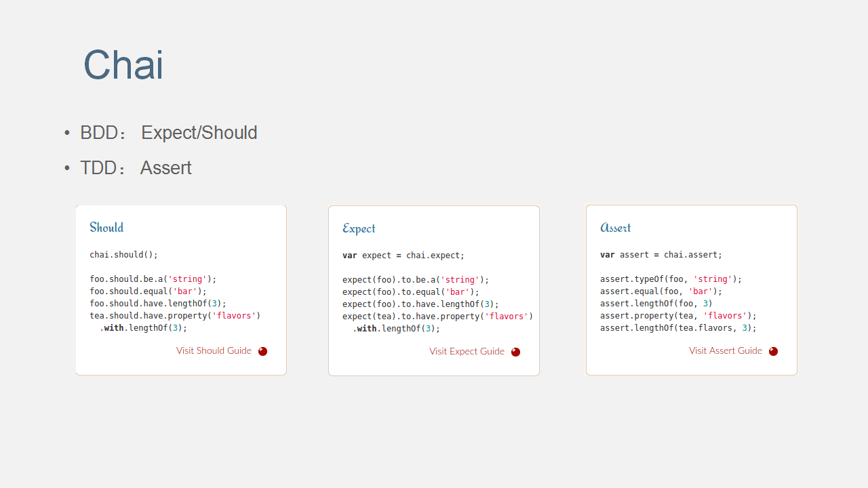Click the Expect card heading
The image size is (868, 488).
click(x=359, y=228)
